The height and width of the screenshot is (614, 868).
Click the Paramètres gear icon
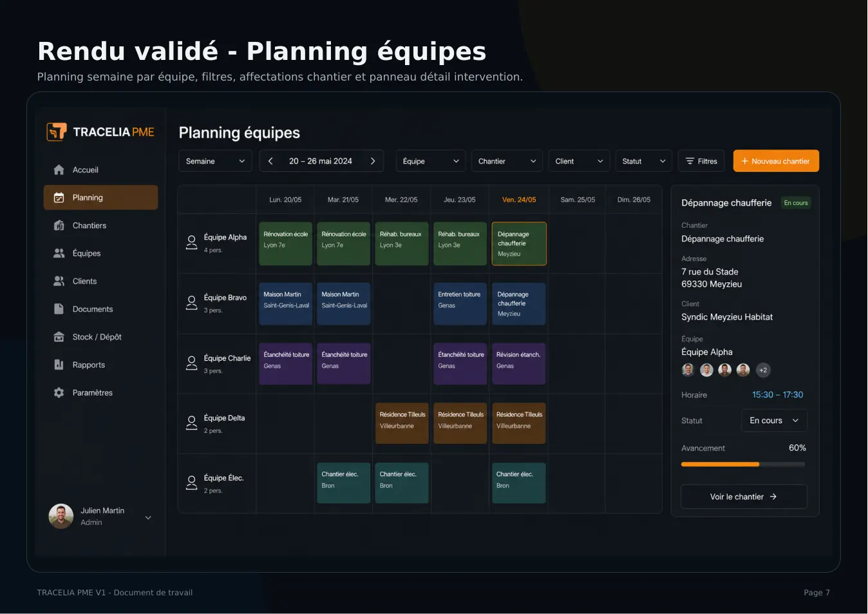tap(59, 392)
